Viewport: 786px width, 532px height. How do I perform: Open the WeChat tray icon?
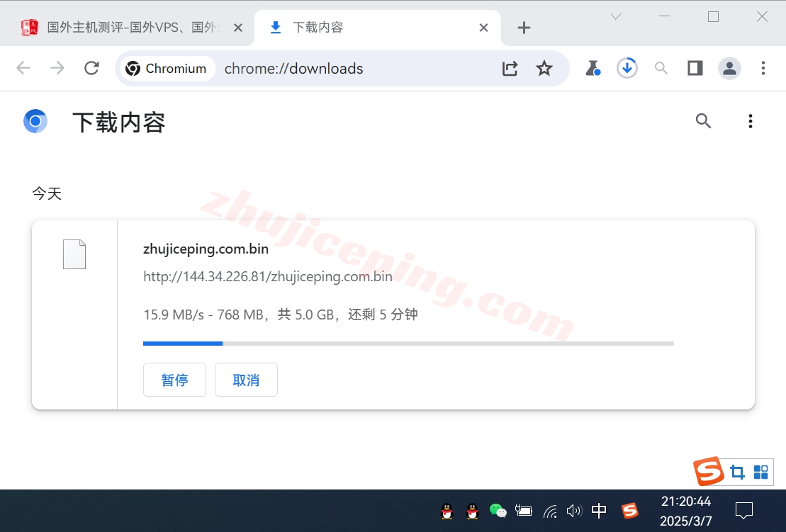(x=498, y=511)
